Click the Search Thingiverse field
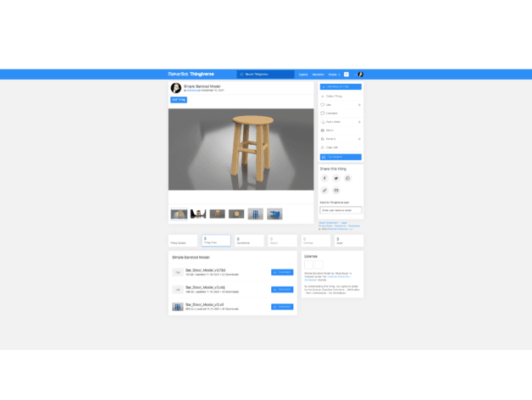Viewport: 532px width, 400px height. [x=265, y=74]
